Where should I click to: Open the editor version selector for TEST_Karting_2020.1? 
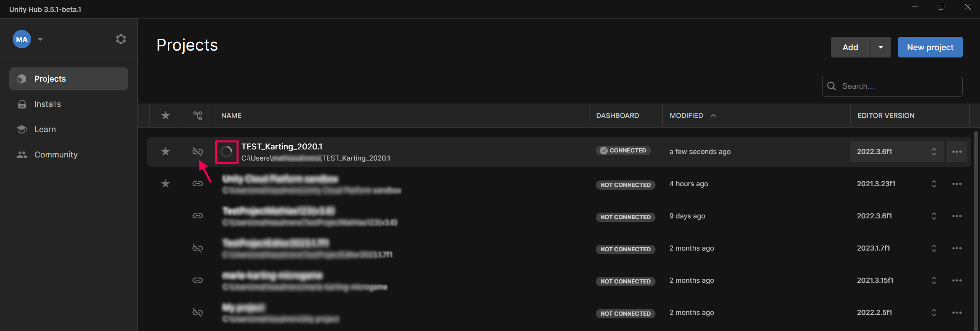(897, 152)
